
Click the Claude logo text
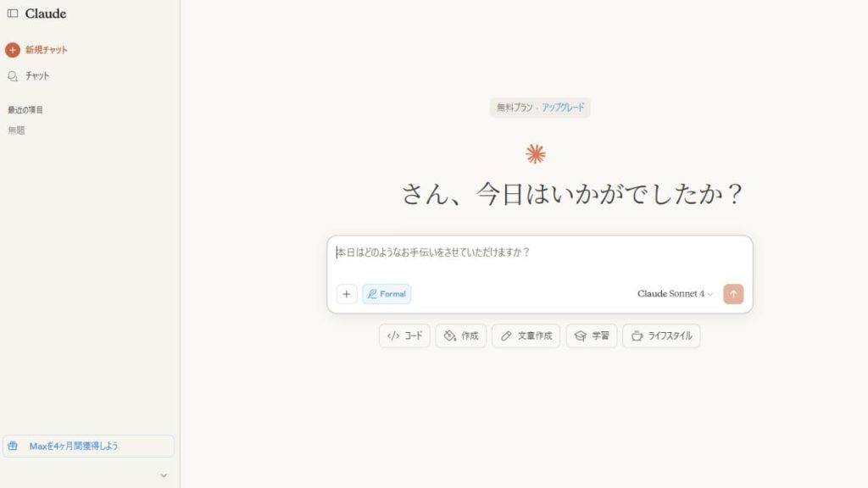pos(46,14)
